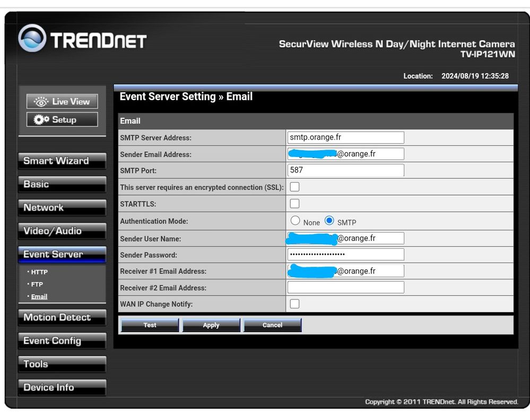Enable the encrypted connection (SSL) checkbox
Screen dimensions: 530x420
pyautogui.click(x=295, y=187)
